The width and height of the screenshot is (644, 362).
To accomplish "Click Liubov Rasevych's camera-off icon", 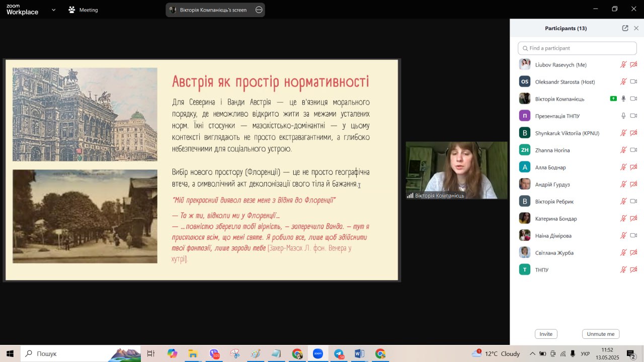I will tap(633, 64).
